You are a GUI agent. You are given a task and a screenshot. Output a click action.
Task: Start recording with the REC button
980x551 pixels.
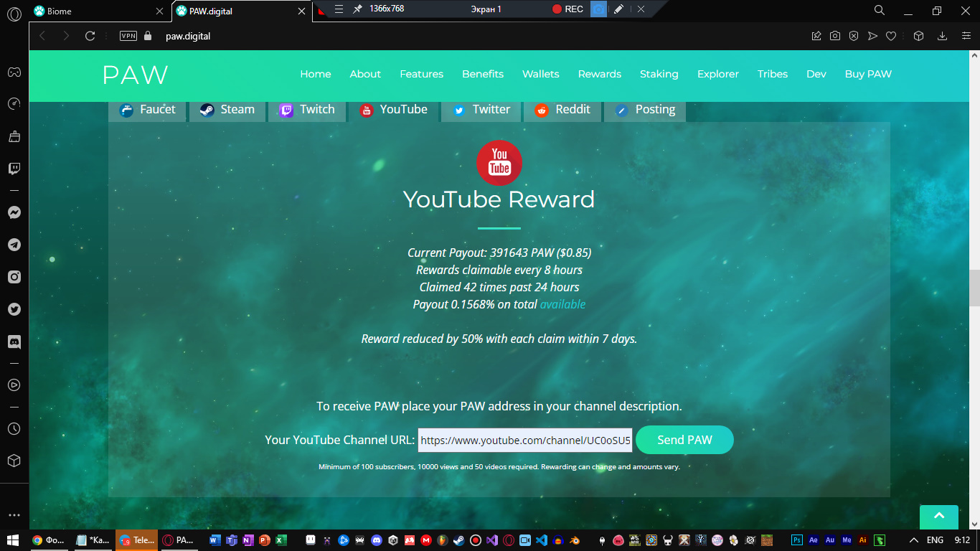(567, 9)
